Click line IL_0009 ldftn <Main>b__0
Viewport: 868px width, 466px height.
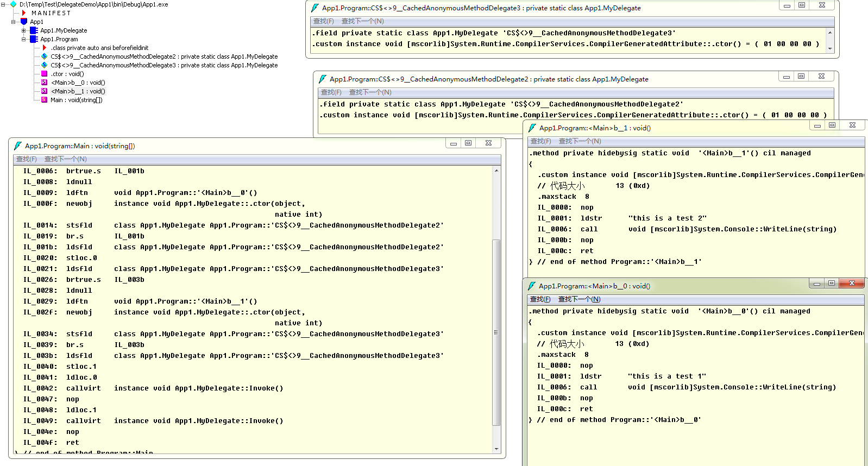click(140, 193)
